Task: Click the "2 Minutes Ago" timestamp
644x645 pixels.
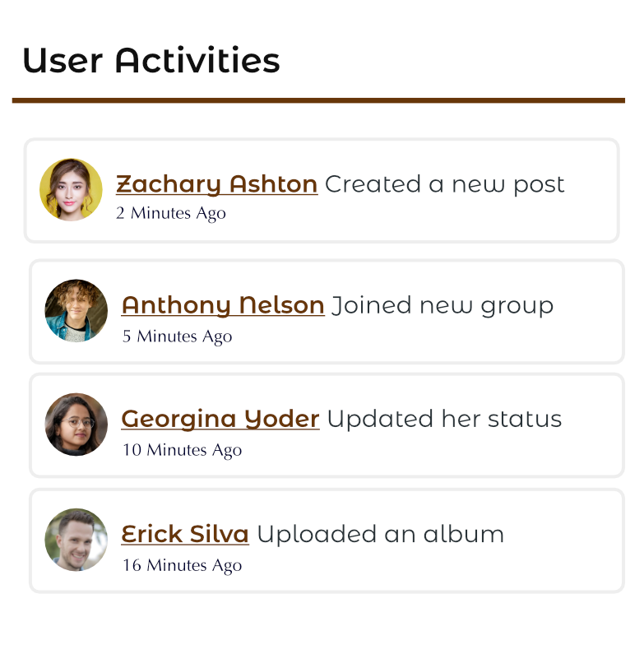Action: tap(170, 213)
